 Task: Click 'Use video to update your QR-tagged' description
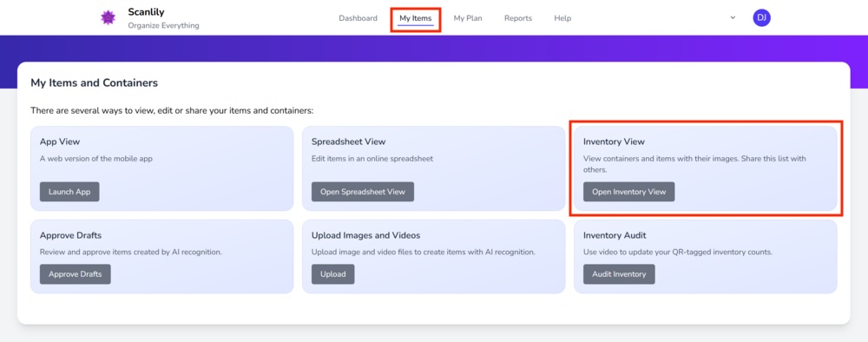pyautogui.click(x=678, y=252)
